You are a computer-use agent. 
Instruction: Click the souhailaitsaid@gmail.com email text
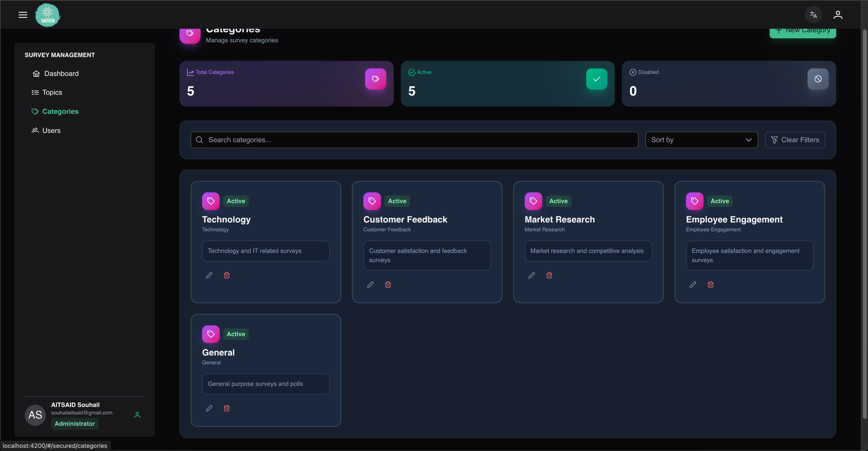point(81,413)
